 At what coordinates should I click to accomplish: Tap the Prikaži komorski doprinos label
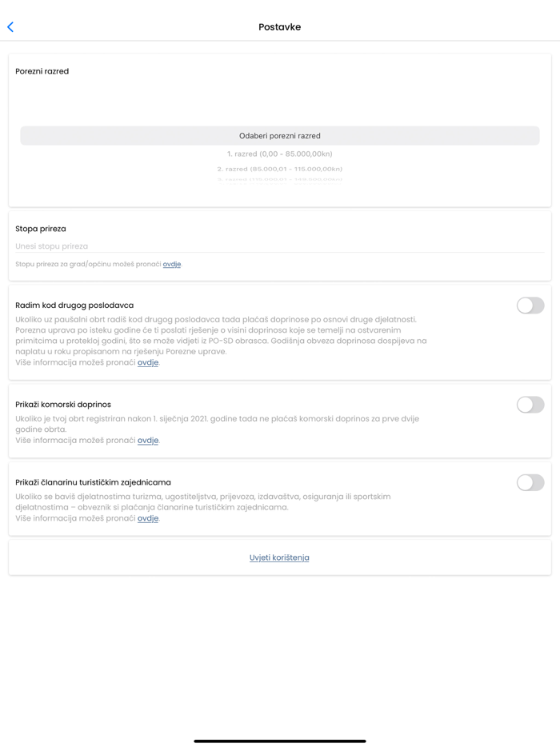(63, 405)
